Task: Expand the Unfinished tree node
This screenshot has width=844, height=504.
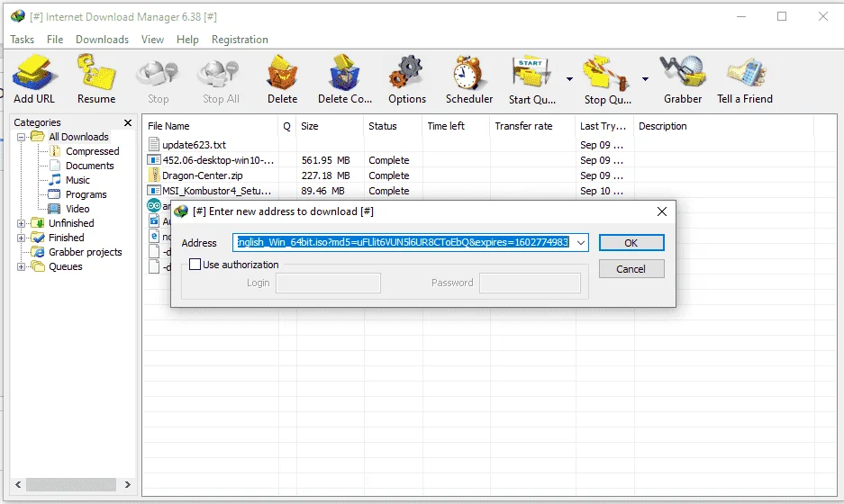Action: [x=21, y=223]
